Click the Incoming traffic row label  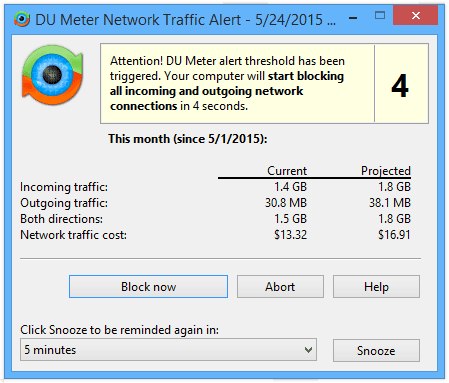[x=64, y=187]
